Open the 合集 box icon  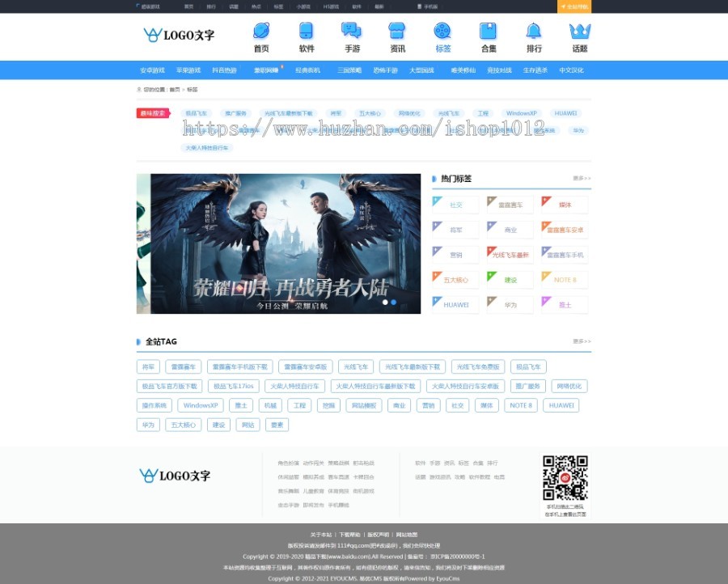click(488, 31)
